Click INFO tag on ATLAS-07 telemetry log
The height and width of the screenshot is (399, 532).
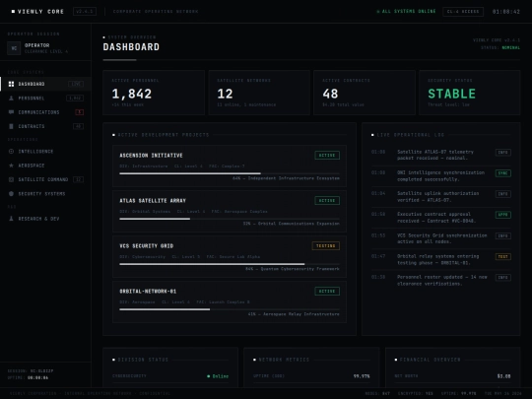tap(503, 153)
